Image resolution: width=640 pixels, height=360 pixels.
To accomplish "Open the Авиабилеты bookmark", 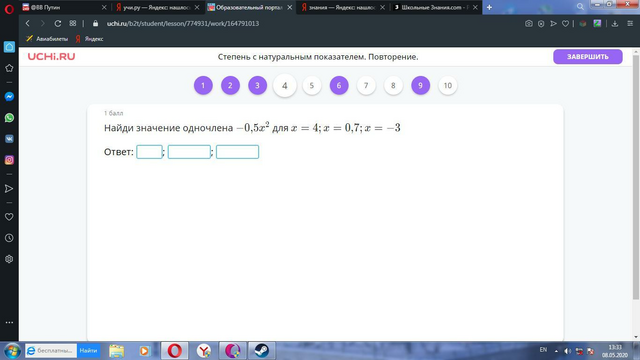I will pyautogui.click(x=47, y=39).
